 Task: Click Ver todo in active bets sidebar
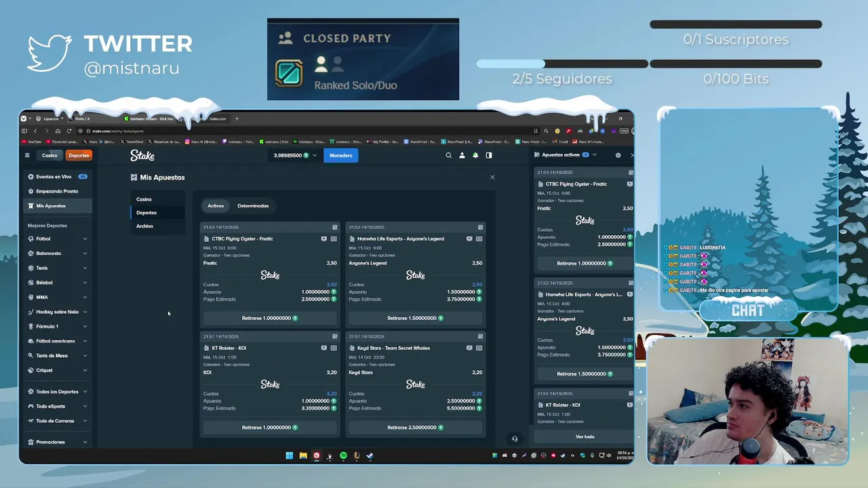[x=585, y=436]
